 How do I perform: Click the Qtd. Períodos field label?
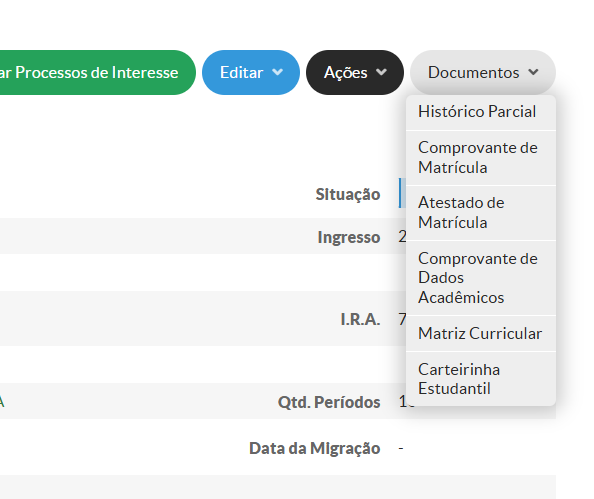[x=329, y=402]
